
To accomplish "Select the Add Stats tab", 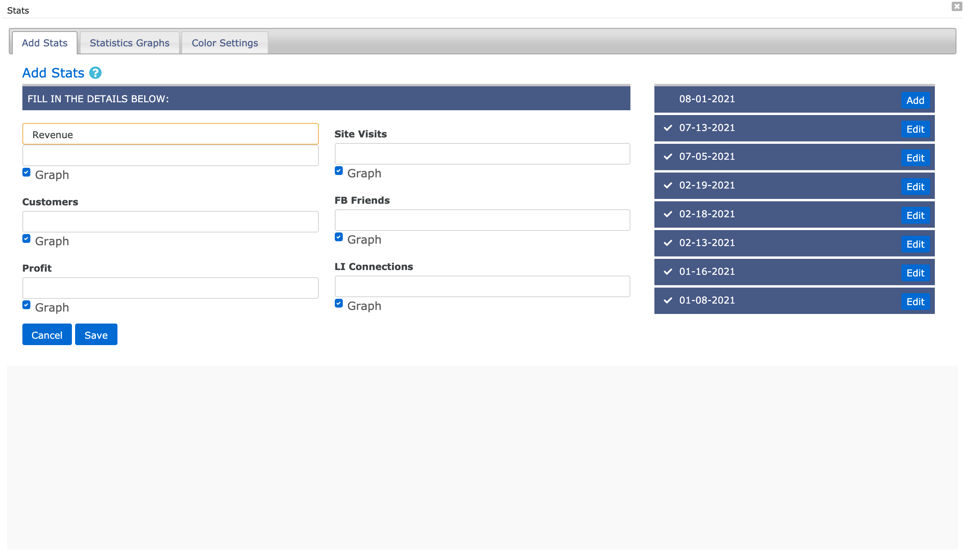I will [45, 43].
